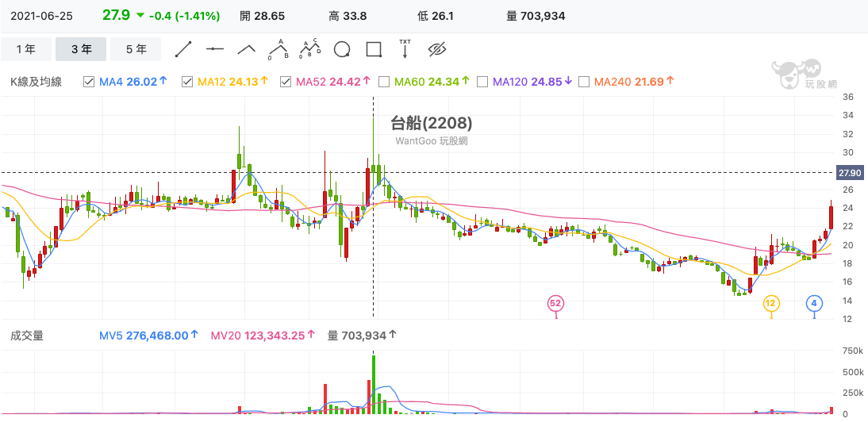Click the 36 price axis label

(x=847, y=97)
